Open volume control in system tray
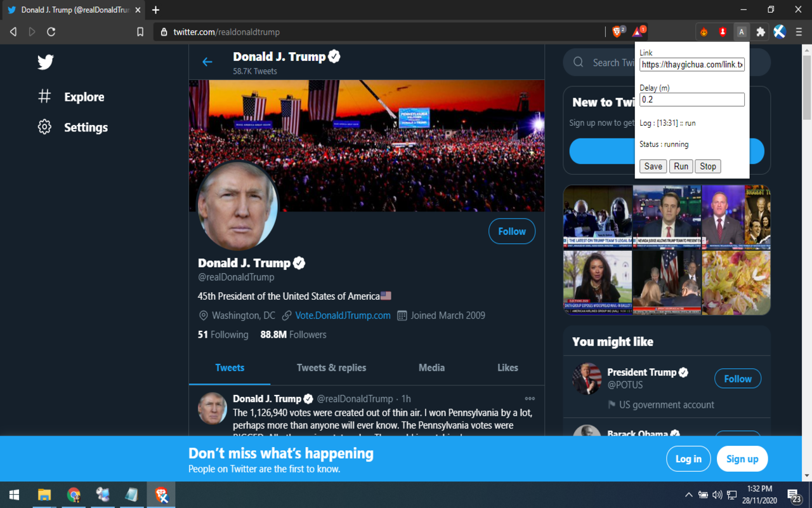The width and height of the screenshot is (812, 508). tap(717, 495)
